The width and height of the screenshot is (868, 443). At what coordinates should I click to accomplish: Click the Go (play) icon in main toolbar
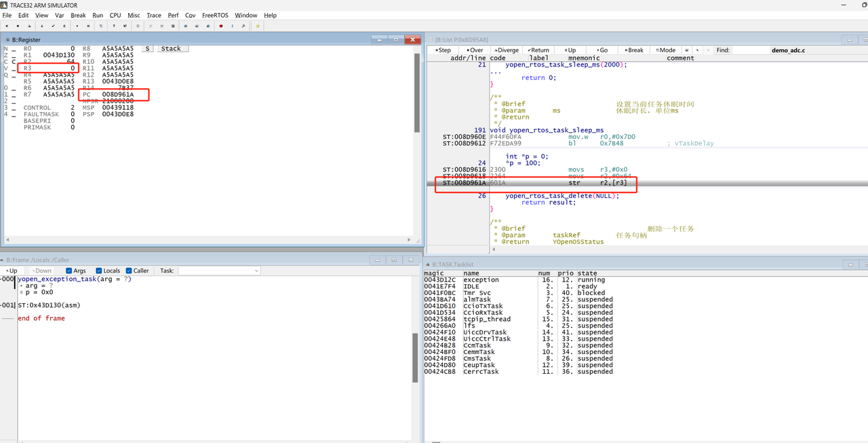[77, 26]
